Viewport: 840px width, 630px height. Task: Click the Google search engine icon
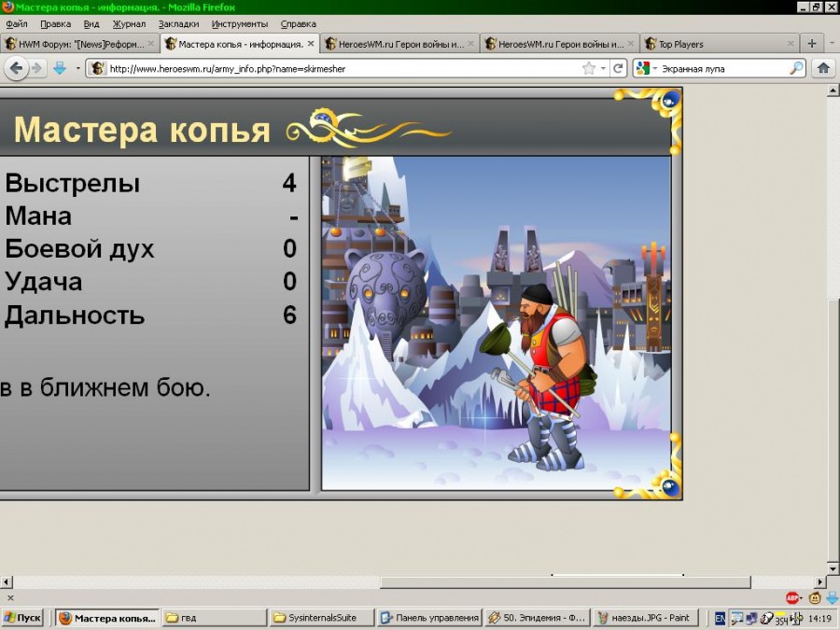(x=643, y=68)
